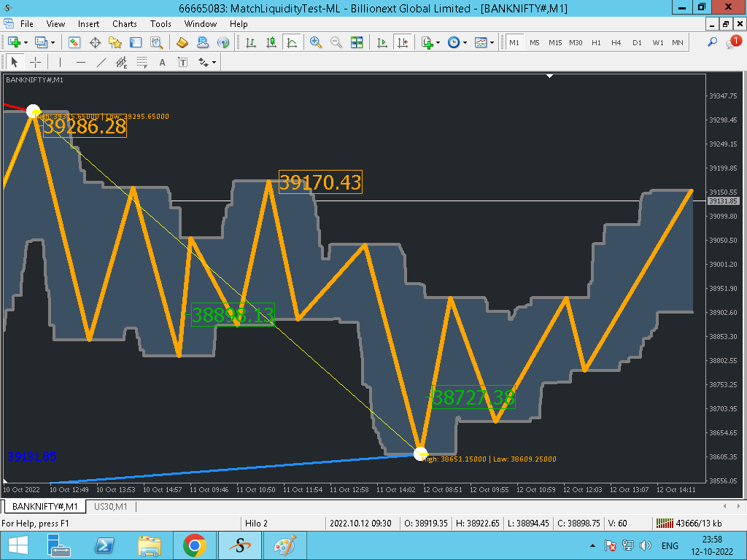Expand the Profiles dropdown arrow
The width and height of the screenshot is (747, 560).
(x=53, y=42)
